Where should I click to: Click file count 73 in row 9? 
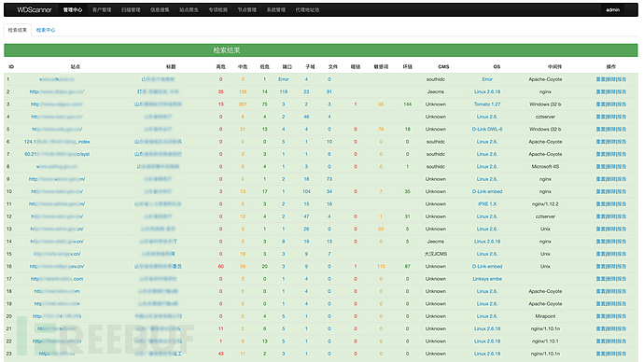click(x=329, y=179)
